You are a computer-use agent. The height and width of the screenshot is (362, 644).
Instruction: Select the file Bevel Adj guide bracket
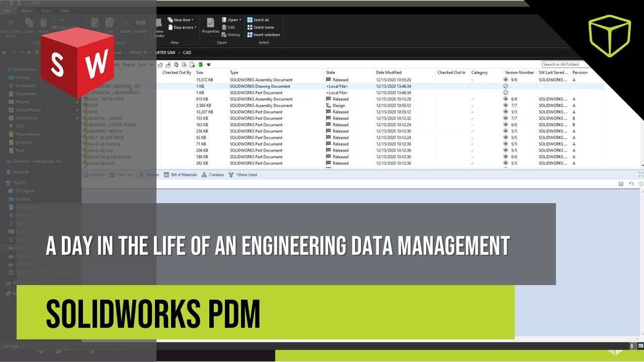tap(107, 157)
